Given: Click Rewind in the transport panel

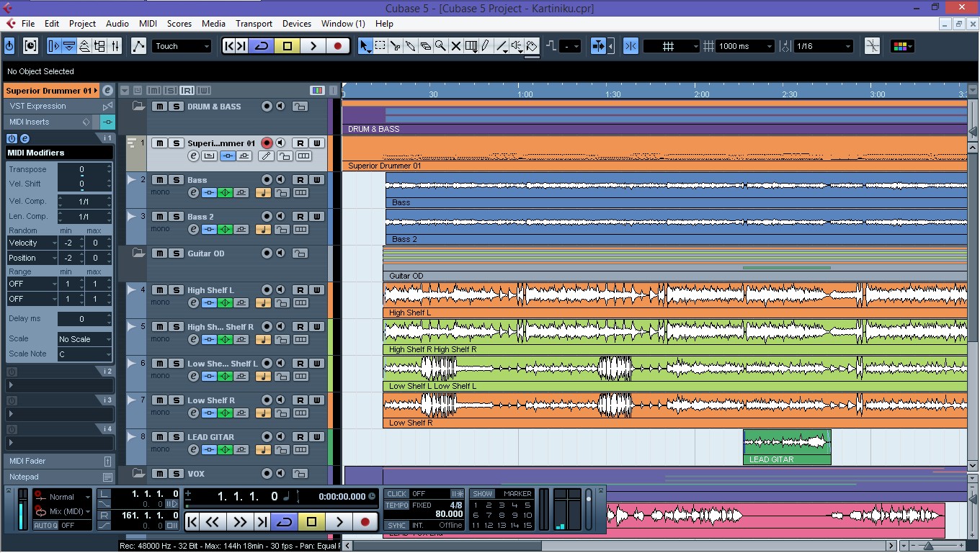Looking at the screenshot, I should point(213,522).
